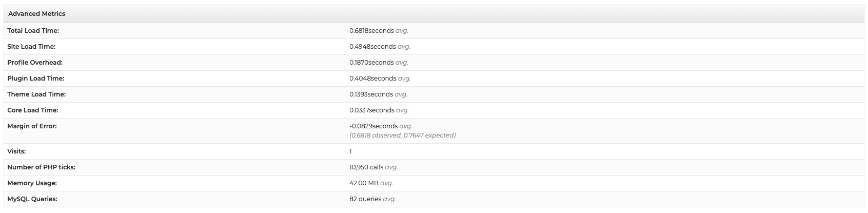Select the Core Load Time label

tap(33, 110)
